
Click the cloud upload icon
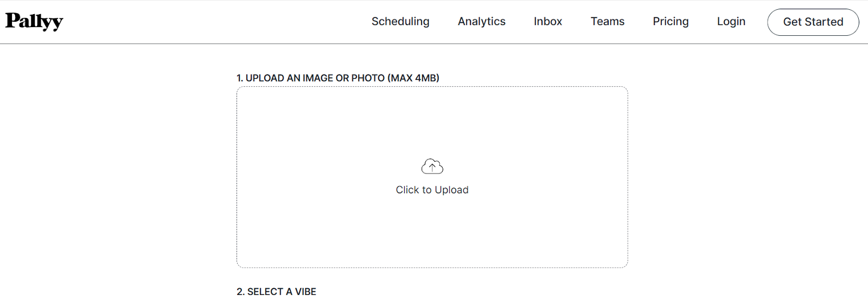pos(432,166)
